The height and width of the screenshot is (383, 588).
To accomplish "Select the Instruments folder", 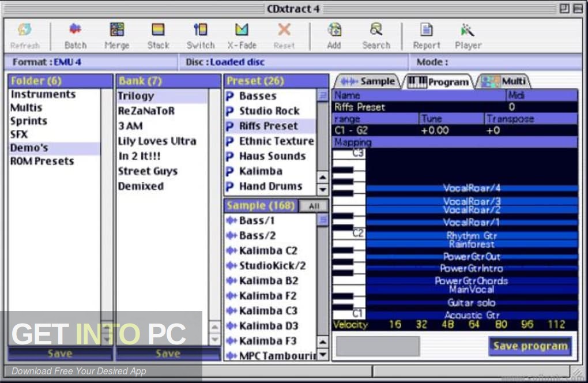I will (x=54, y=94).
